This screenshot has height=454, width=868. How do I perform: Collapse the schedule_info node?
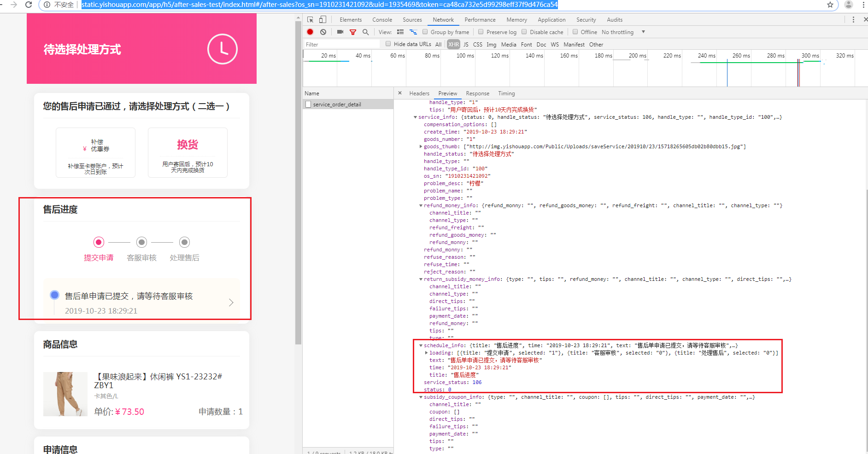click(421, 345)
